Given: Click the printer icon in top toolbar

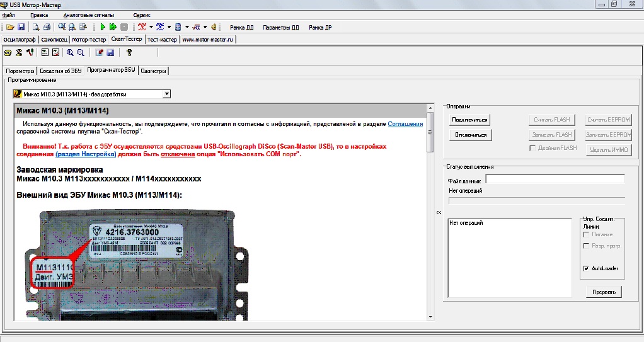Looking at the screenshot, I should 46,27.
